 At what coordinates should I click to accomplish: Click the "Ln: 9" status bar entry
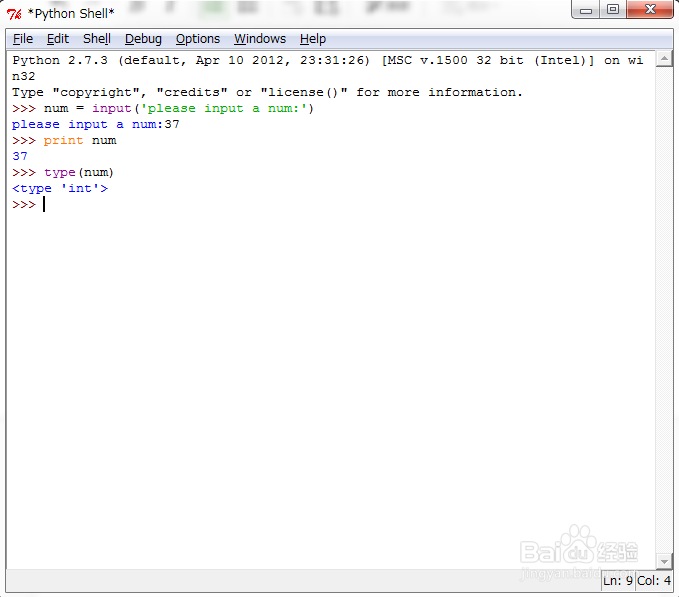click(618, 581)
